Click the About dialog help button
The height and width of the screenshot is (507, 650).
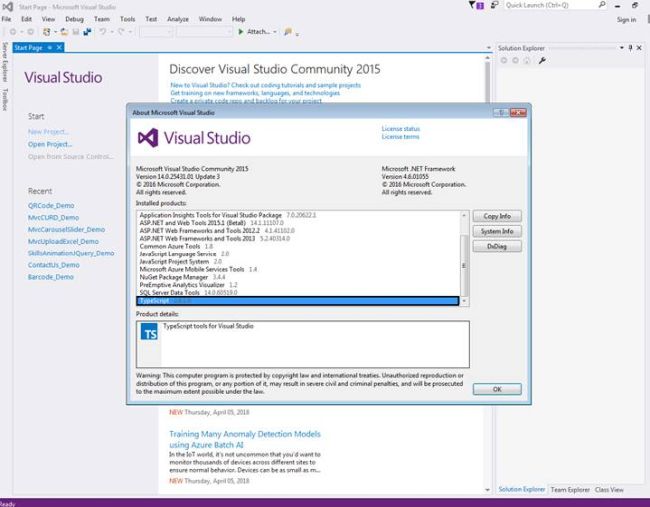click(x=501, y=113)
